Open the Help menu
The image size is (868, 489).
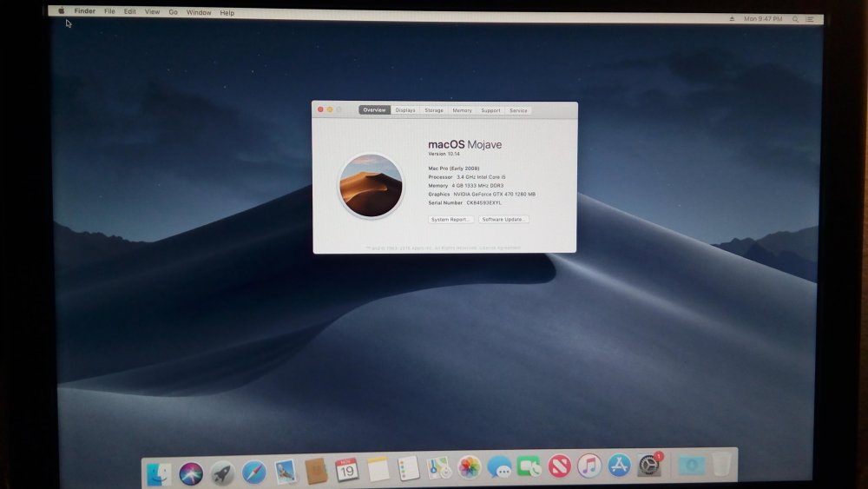(227, 13)
